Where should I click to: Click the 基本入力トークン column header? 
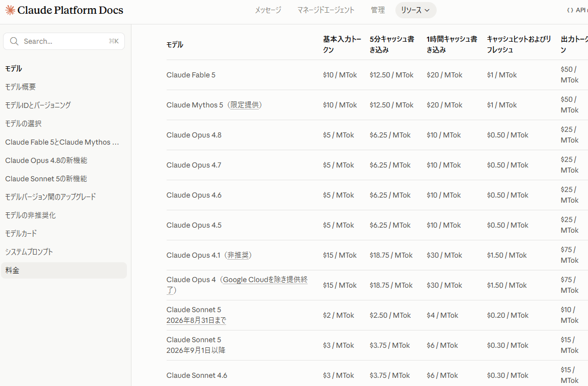(x=342, y=44)
